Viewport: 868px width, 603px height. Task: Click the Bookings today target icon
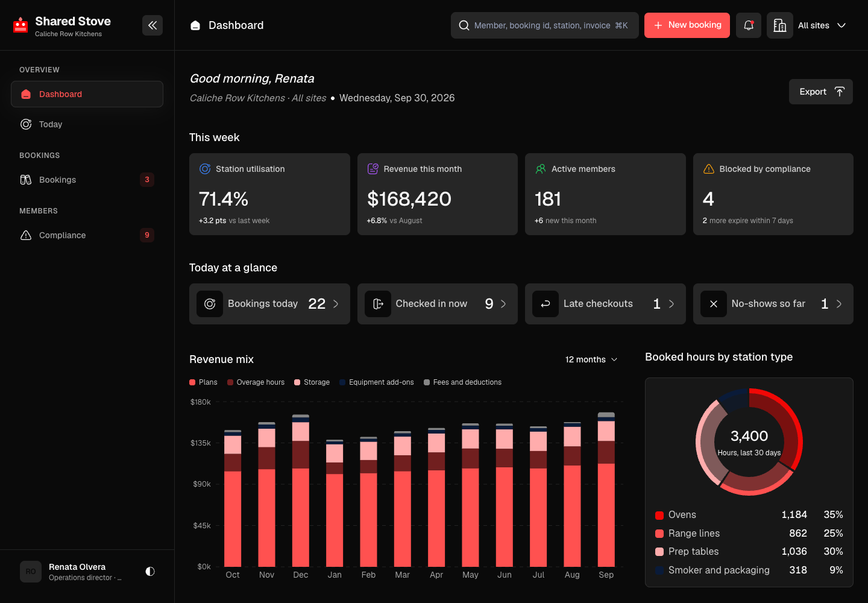210,304
